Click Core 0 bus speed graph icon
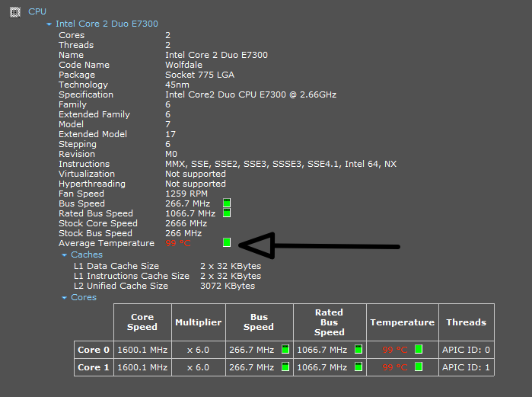The image size is (532, 397). click(285, 349)
